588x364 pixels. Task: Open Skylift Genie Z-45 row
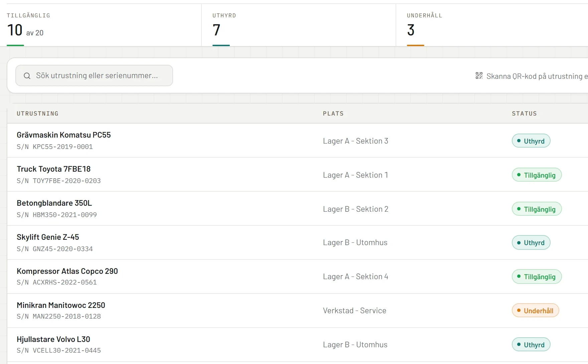(297, 243)
